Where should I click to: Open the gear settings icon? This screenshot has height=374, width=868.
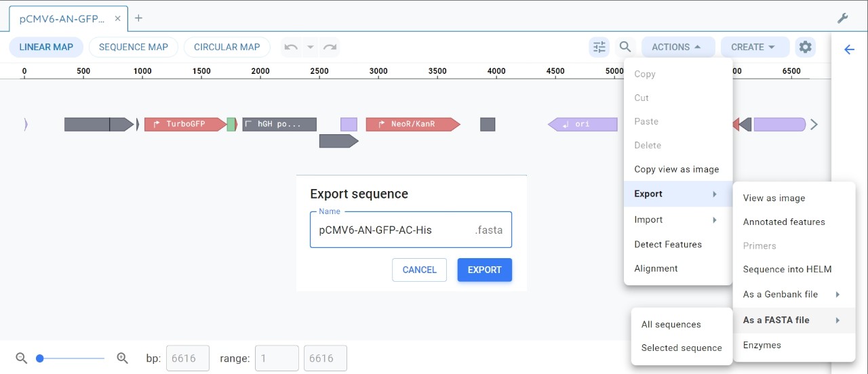pos(805,47)
